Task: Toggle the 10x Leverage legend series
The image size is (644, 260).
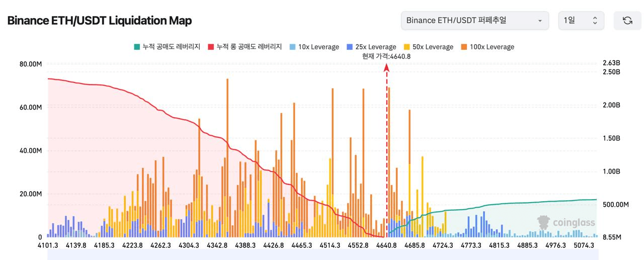Action: tap(314, 47)
